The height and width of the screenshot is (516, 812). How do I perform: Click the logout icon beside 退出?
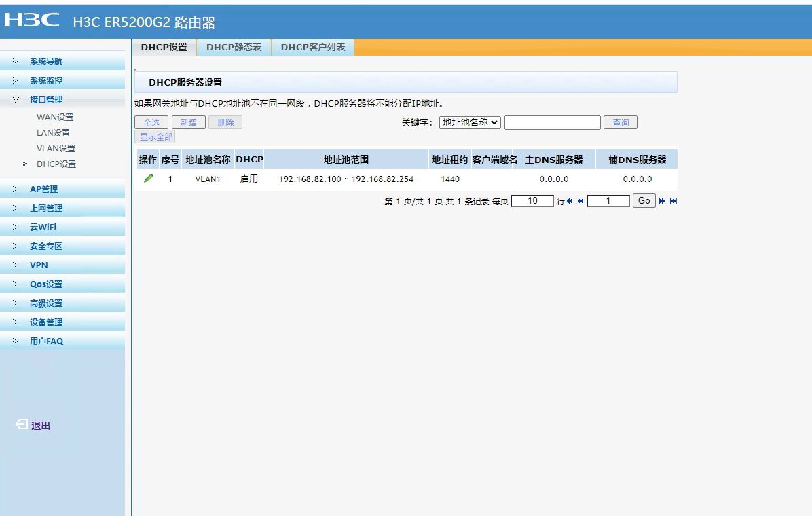point(21,424)
